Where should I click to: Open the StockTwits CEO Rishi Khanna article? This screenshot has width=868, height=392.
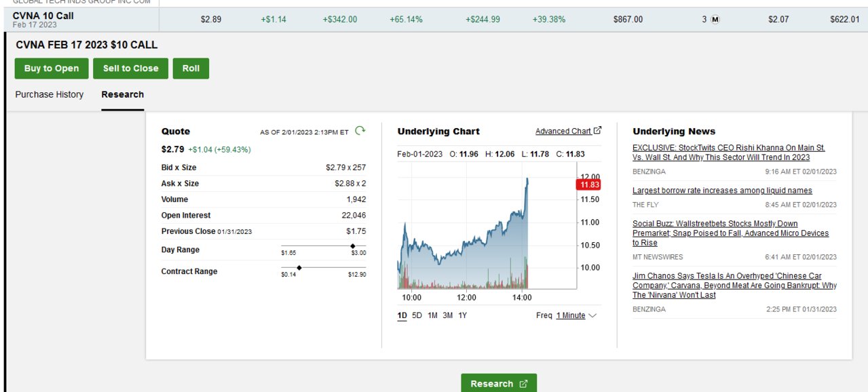[729, 152]
